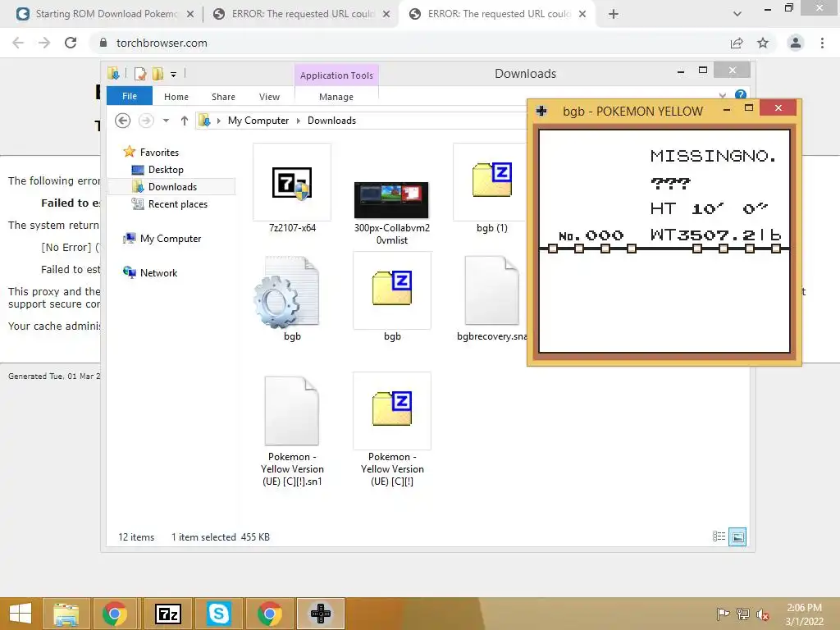Open the taskbar clock showing 2:06 PM
This screenshot has height=630, width=840.
pyautogui.click(x=804, y=614)
